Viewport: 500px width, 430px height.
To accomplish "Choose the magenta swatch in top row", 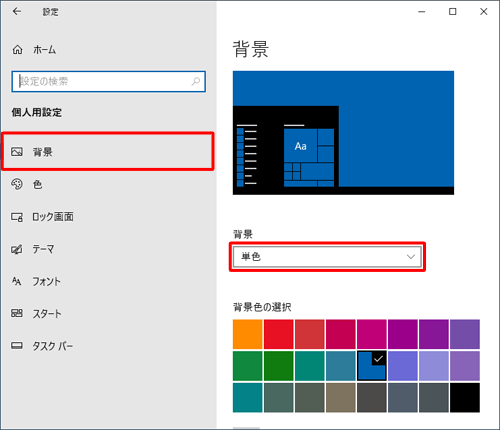I will click(x=372, y=334).
